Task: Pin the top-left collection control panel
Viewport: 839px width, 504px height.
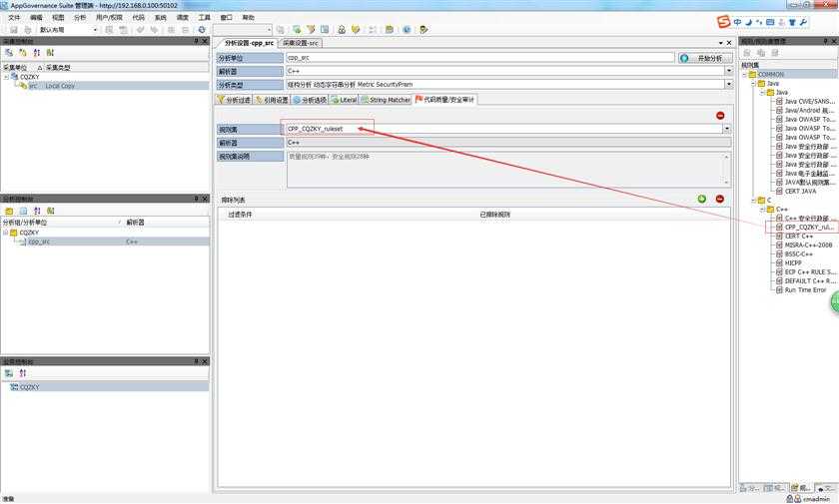Action: (196, 41)
